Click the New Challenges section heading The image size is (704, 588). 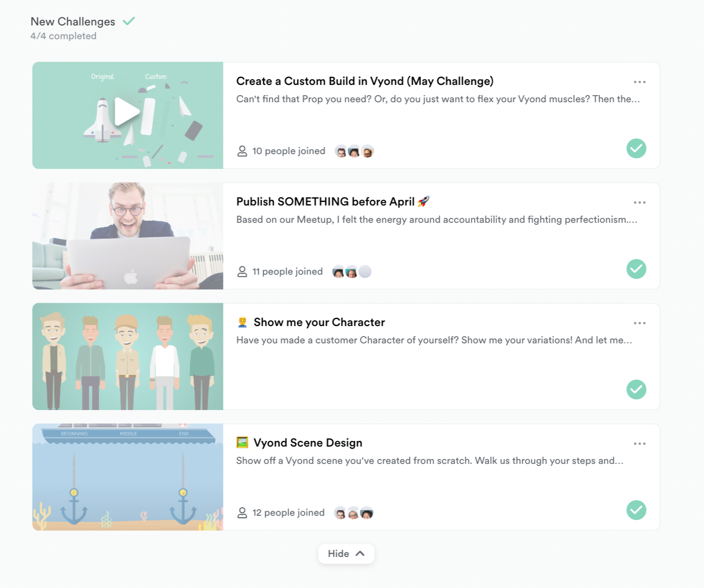pos(73,21)
